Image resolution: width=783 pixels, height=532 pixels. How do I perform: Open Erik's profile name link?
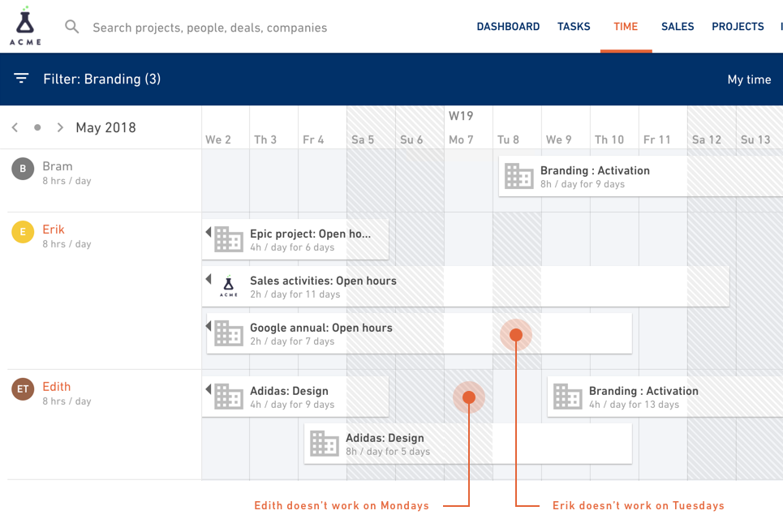tap(54, 230)
